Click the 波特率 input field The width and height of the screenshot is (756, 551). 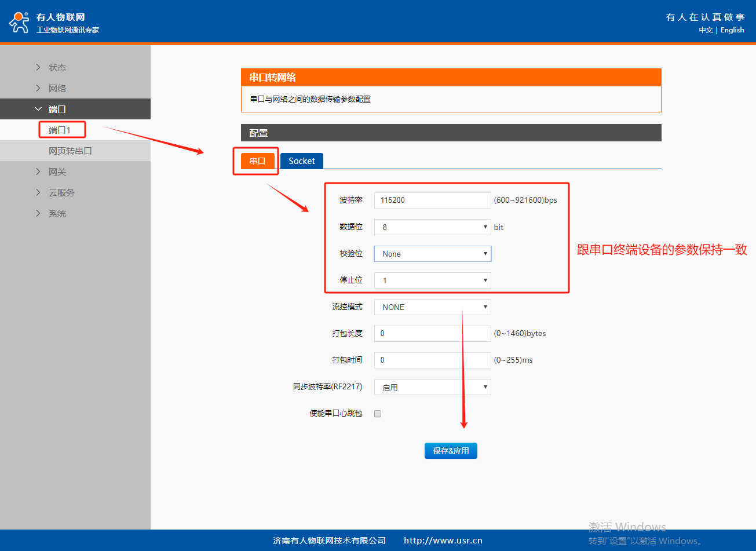point(432,200)
